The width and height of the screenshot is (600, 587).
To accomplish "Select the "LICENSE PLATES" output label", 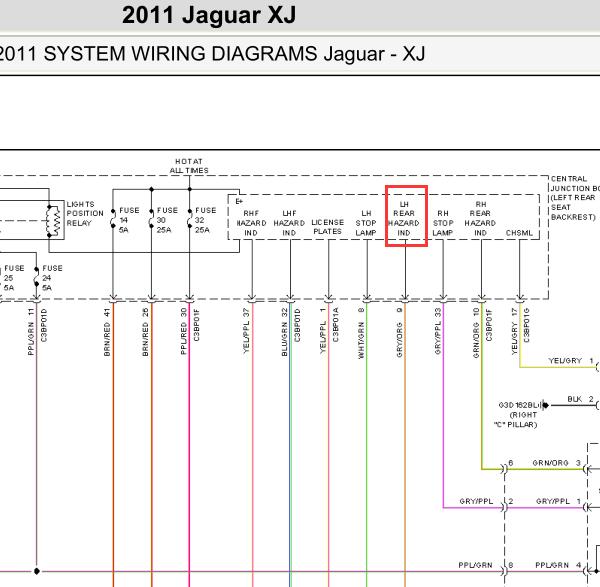I will (328, 227).
